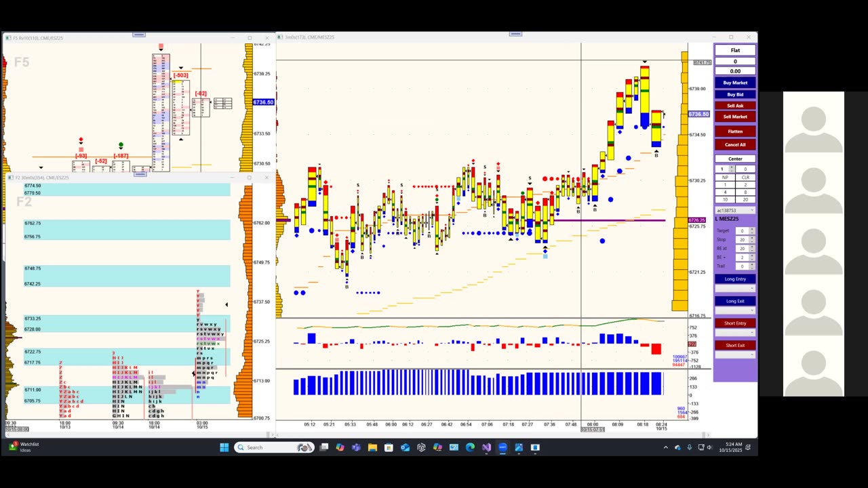Open Microsoft Edge from the taskbar
This screenshot has width=868, height=488.
(470, 447)
